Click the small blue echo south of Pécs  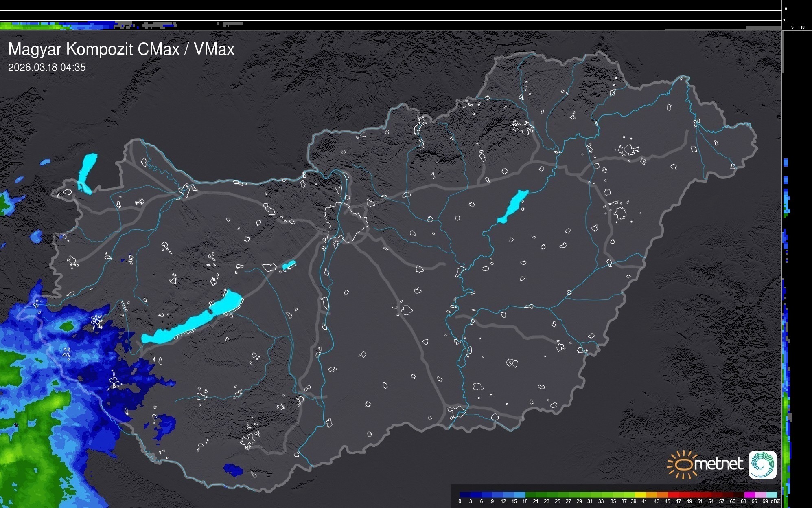pyautogui.click(x=233, y=470)
